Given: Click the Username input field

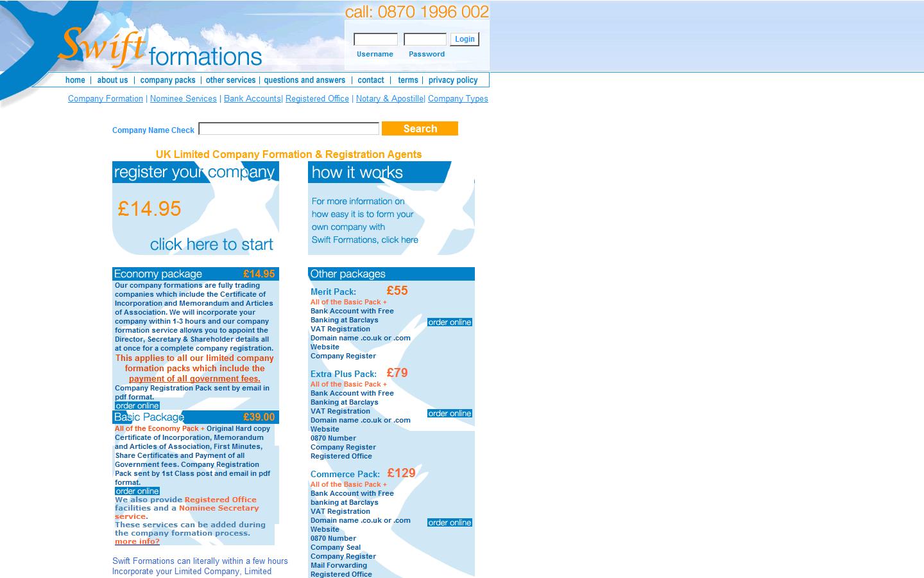Looking at the screenshot, I should coord(375,39).
